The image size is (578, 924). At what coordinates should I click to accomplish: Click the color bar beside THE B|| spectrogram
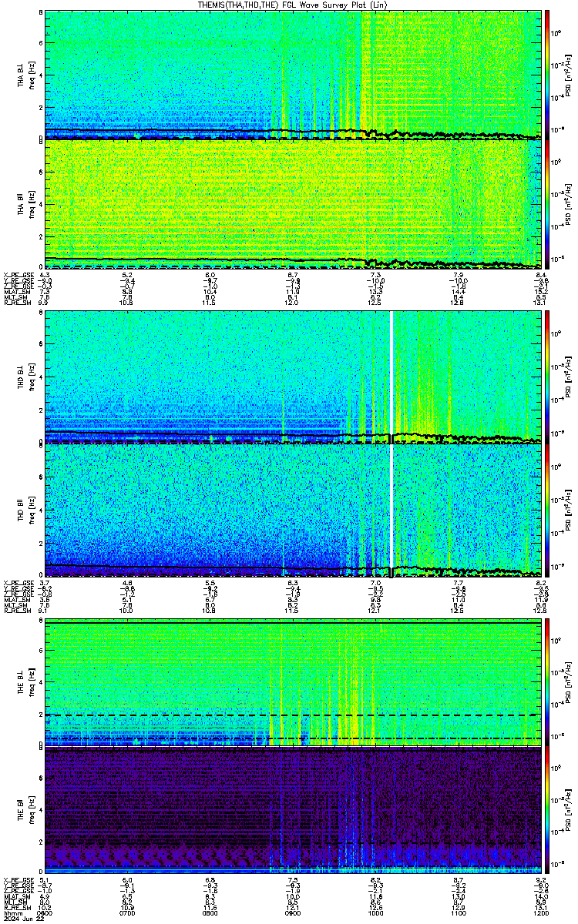(x=546, y=809)
